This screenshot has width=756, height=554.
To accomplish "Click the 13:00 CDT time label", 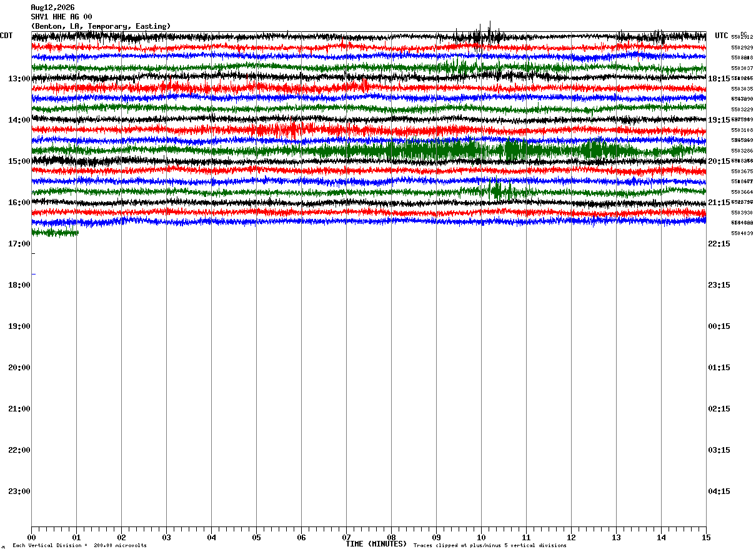I will (x=19, y=79).
